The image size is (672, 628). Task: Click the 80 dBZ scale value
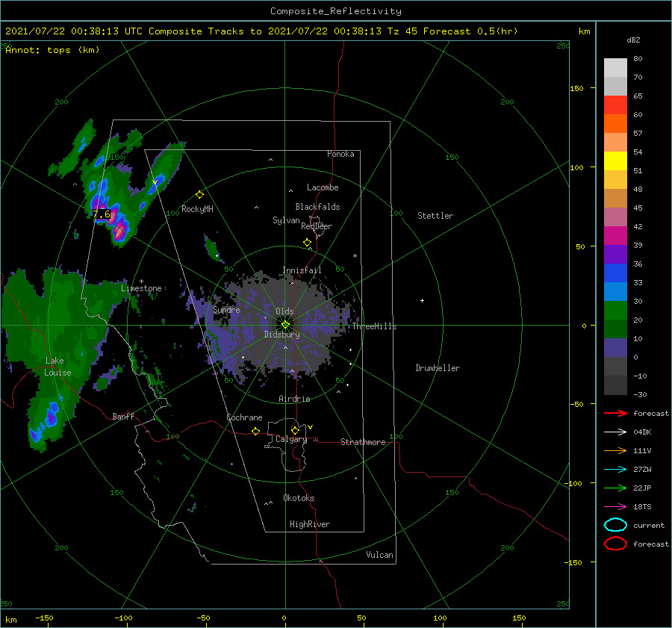point(638,59)
